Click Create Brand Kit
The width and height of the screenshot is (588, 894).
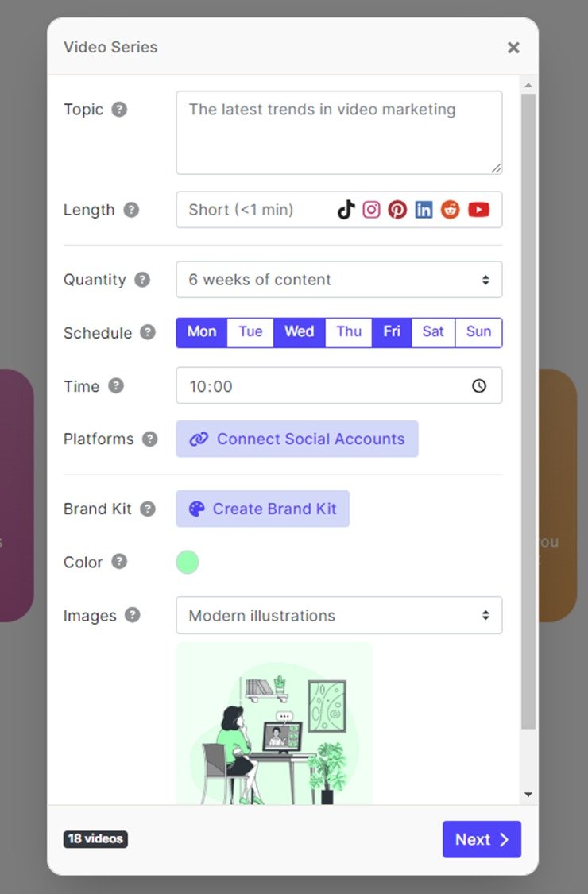tap(262, 509)
